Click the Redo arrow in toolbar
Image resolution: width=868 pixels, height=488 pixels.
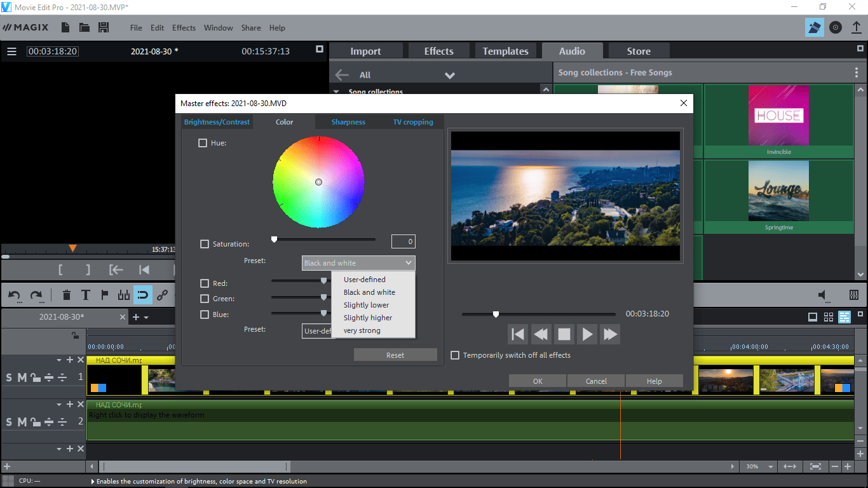point(36,295)
